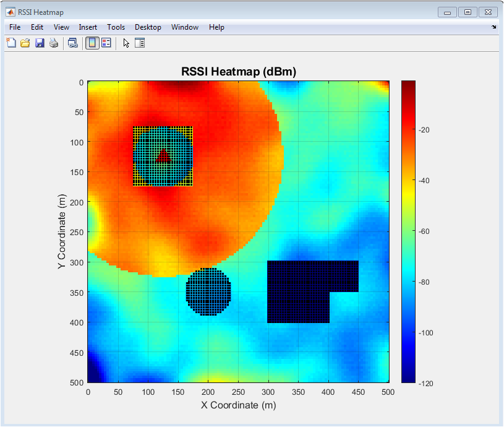Maximize the RSSI Heatmap window
Screen dimensions: 504x427
point(468,12)
